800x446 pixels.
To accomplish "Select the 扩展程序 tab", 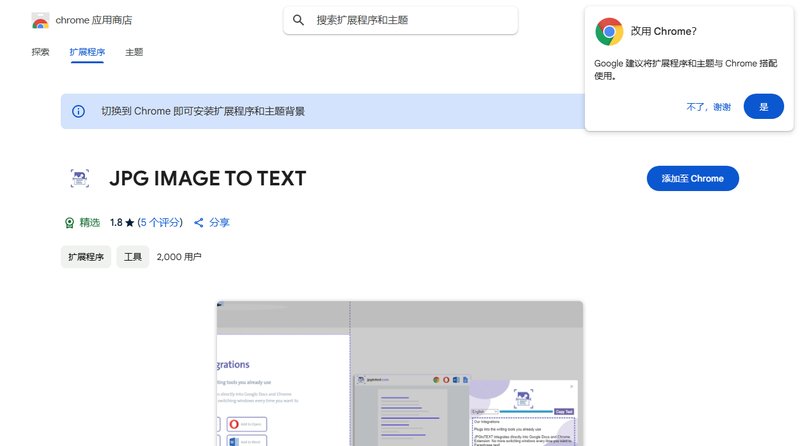I will click(87, 52).
